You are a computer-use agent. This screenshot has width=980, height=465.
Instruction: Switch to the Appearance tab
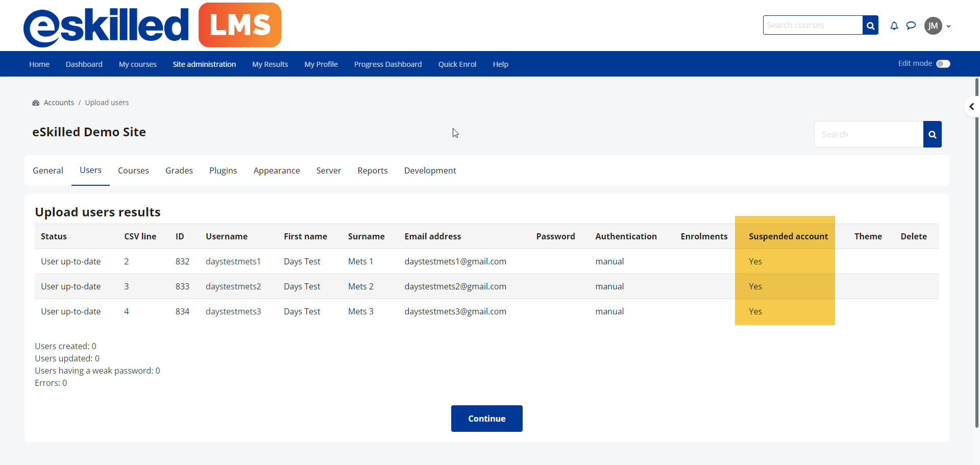coord(277,170)
